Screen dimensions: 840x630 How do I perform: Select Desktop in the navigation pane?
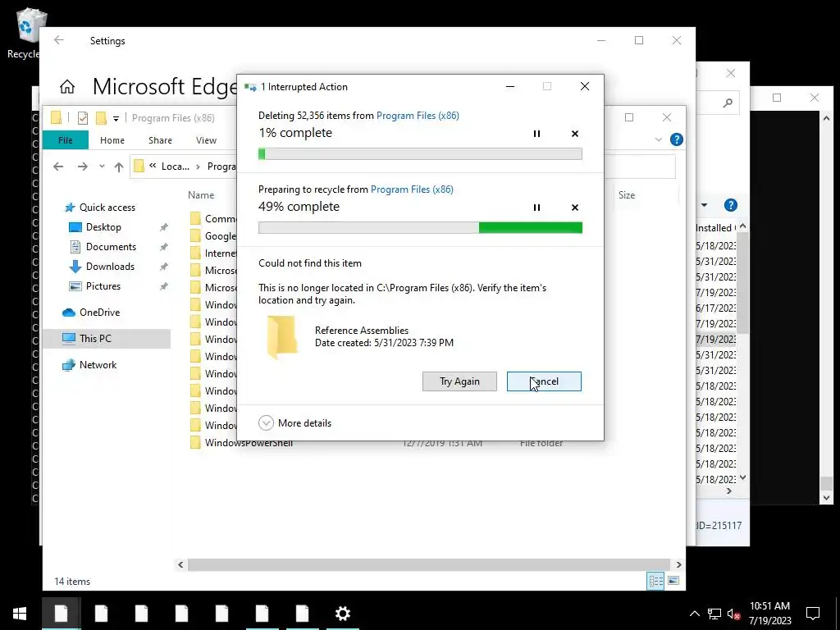(x=103, y=227)
